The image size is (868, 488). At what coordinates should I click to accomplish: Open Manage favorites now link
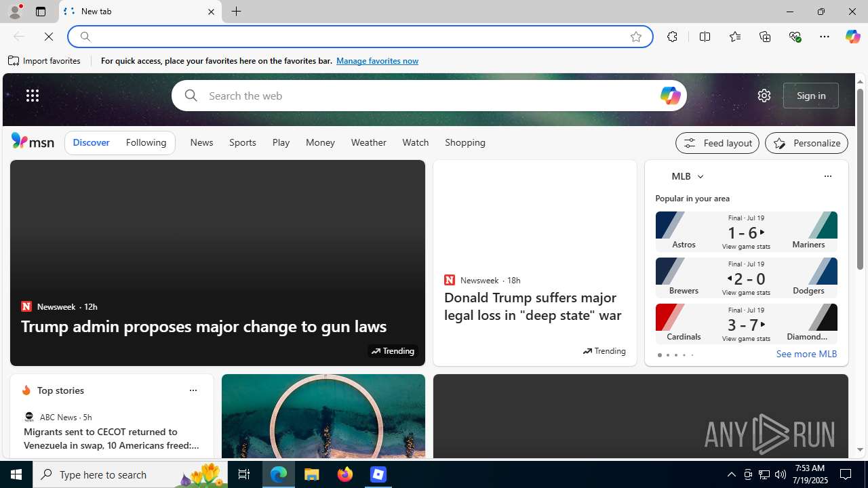pyautogui.click(x=377, y=61)
